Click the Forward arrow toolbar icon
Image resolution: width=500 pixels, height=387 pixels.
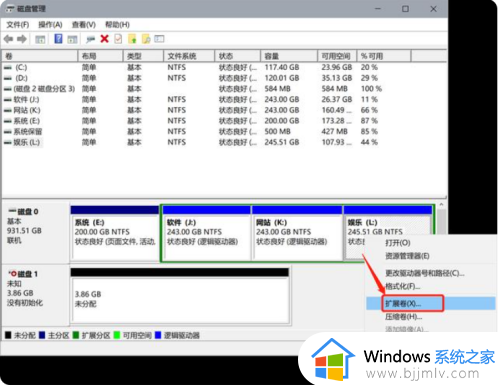point(22,39)
